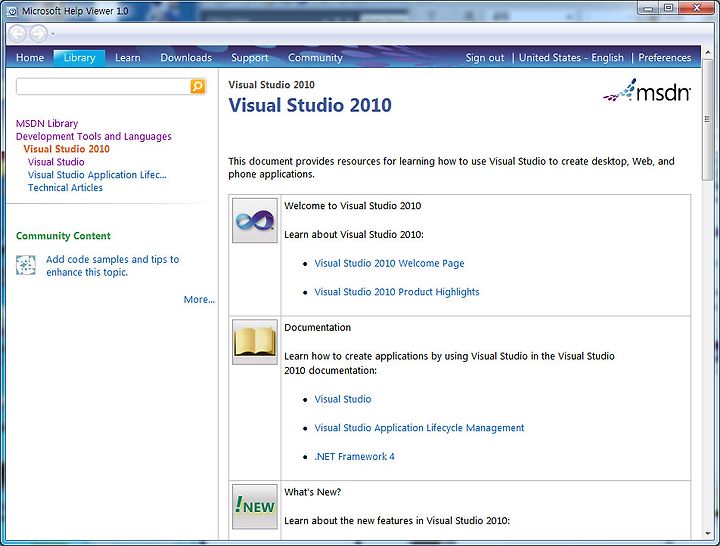Click the More... link
This screenshot has height=546, width=720.
(199, 299)
